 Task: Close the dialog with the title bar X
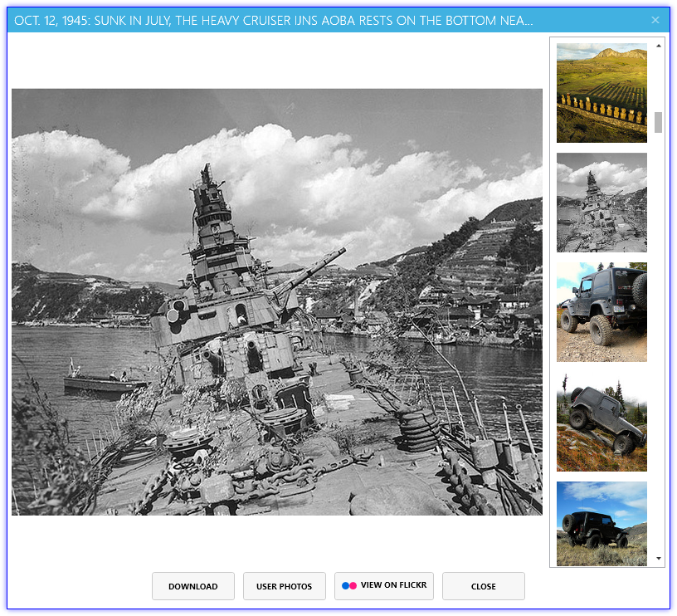coord(655,20)
